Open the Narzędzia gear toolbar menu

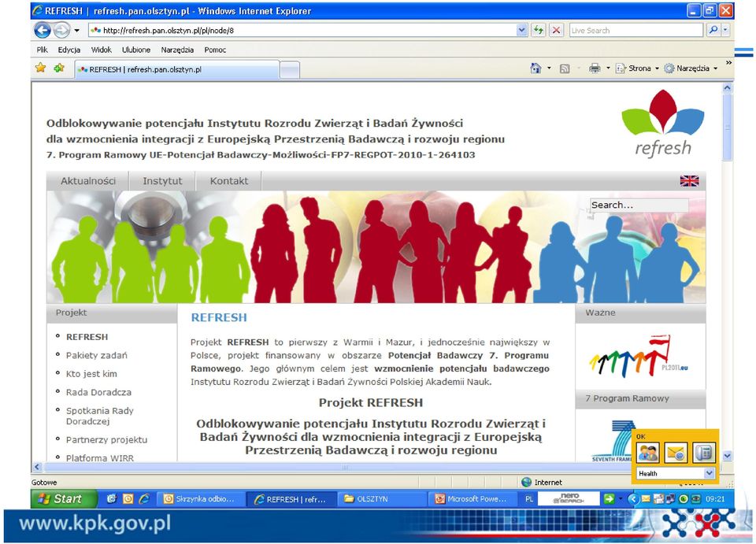(691, 68)
